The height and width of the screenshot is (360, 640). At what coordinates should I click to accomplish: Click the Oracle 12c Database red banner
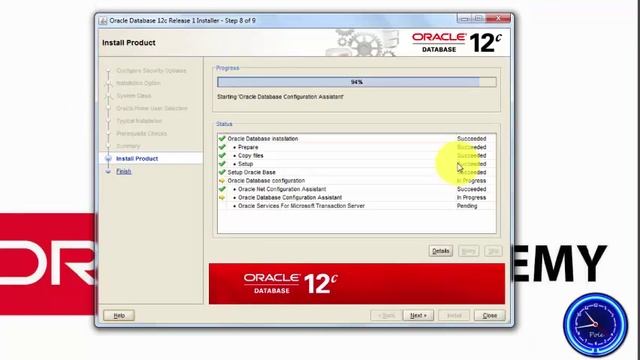point(357,284)
